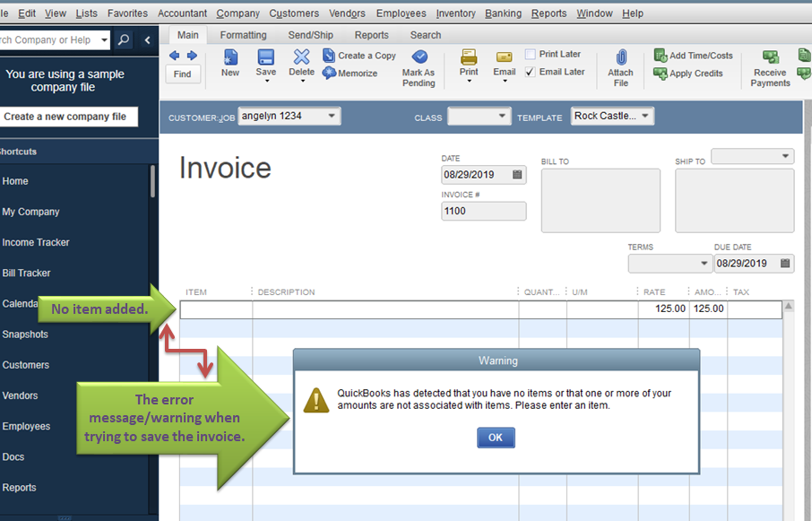
Task: Switch to the Formatting tab
Action: 243,35
